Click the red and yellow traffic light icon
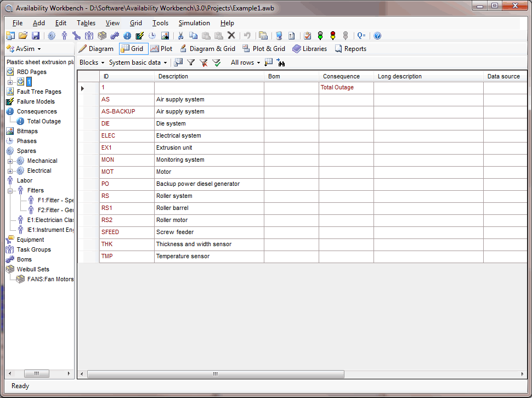 click(333, 36)
